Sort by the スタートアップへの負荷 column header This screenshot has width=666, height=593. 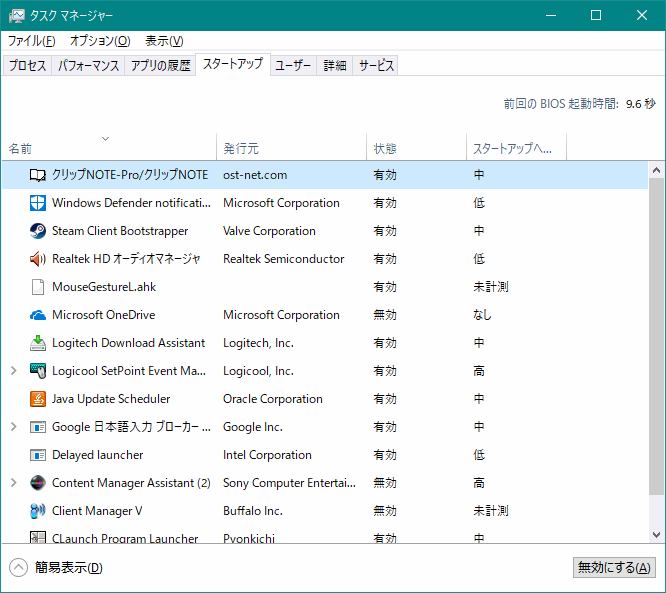pos(516,147)
